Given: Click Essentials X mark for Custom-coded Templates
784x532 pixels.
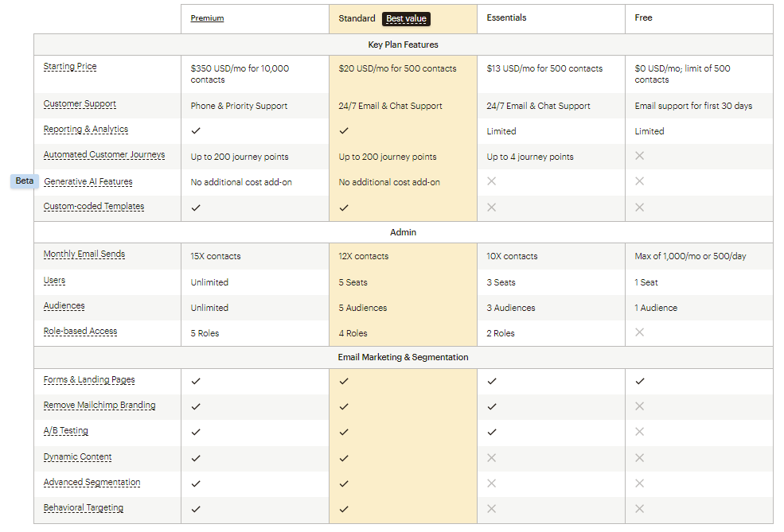Looking at the screenshot, I should pyautogui.click(x=491, y=208).
